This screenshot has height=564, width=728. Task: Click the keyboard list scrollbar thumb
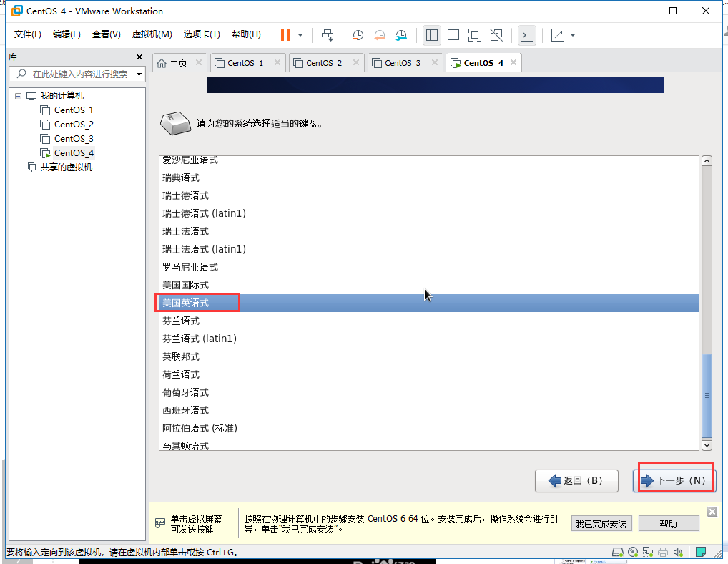(x=707, y=396)
